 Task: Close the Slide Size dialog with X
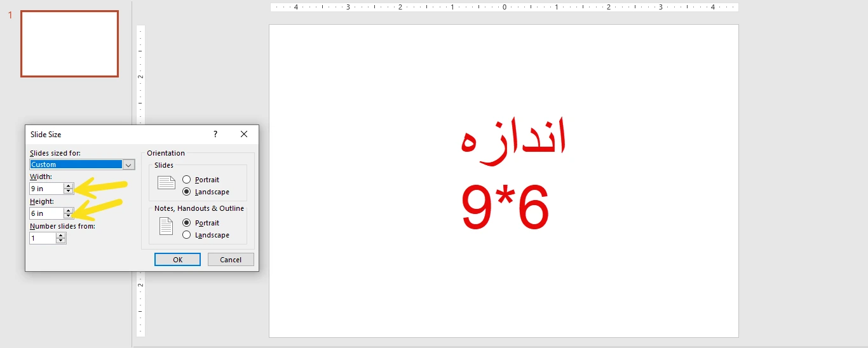[244, 134]
